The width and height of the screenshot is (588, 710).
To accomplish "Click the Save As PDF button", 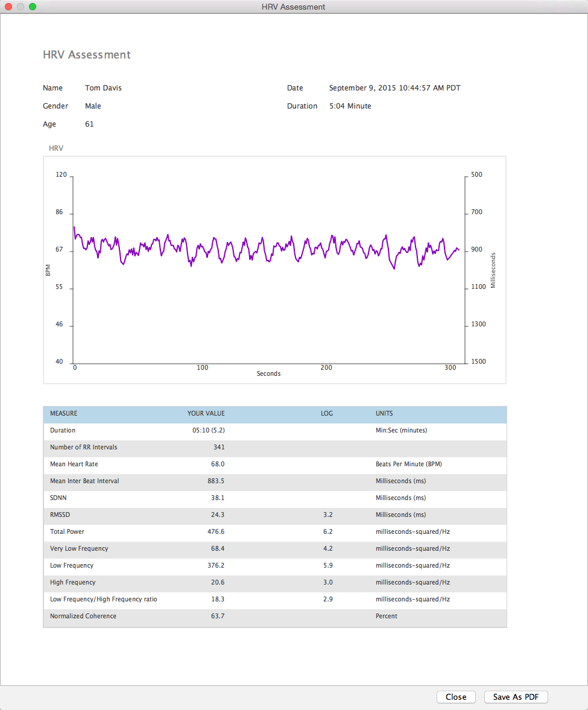I will point(516,697).
